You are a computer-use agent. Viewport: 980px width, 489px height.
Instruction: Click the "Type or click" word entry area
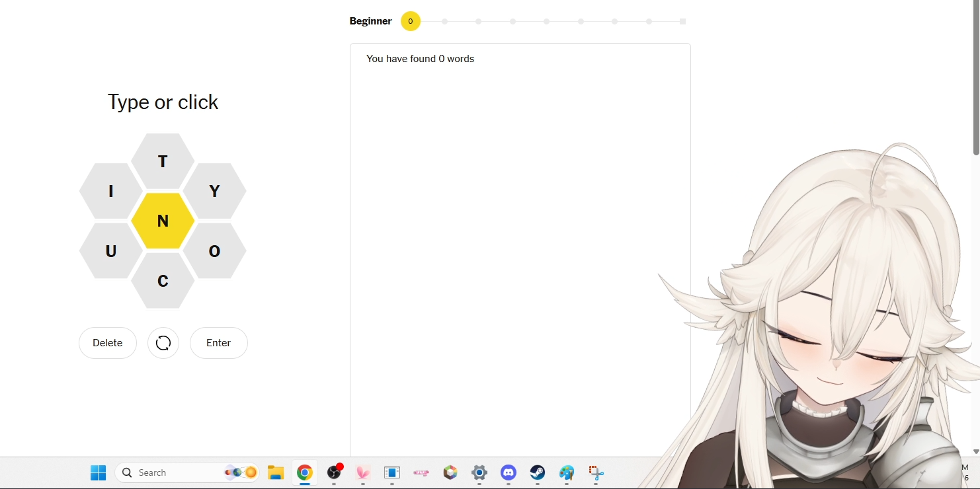pos(163,102)
